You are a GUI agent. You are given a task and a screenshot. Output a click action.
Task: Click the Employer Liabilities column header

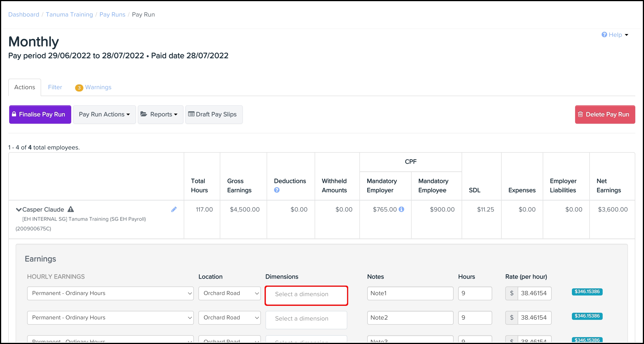563,186
